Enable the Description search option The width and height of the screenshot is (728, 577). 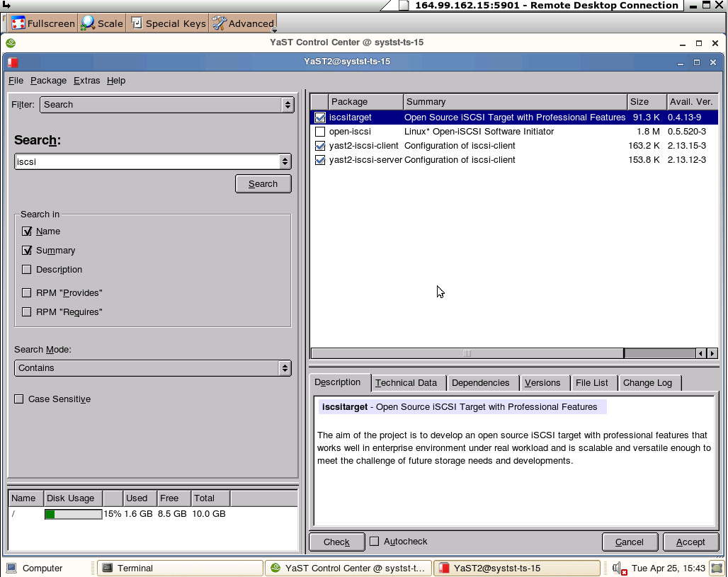pos(27,270)
